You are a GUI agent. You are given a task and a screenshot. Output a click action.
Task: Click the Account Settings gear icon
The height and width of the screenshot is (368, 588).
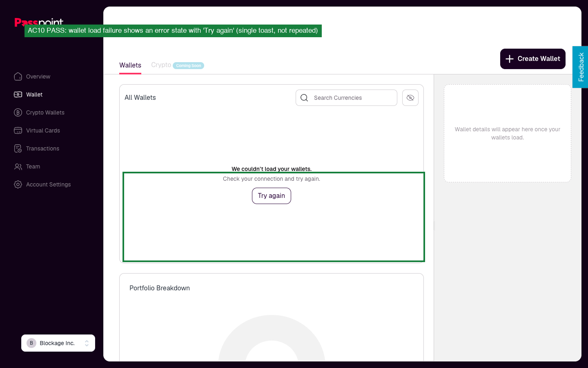18,184
